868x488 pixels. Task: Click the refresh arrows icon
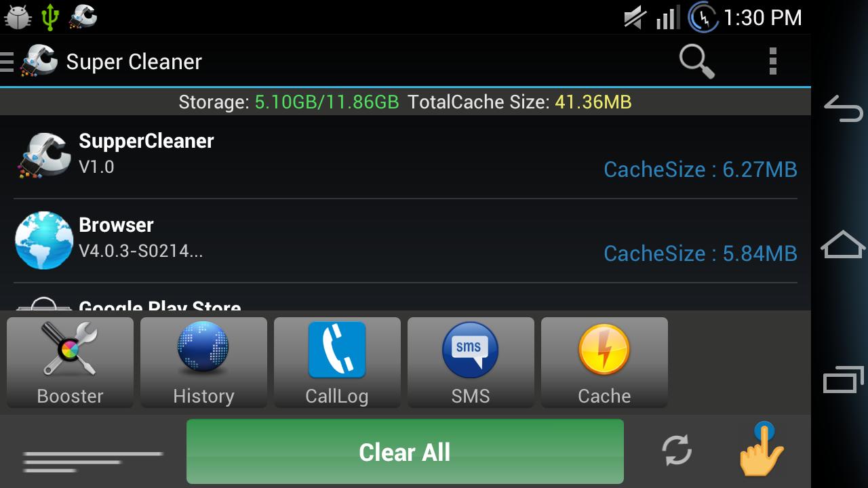coord(677,450)
